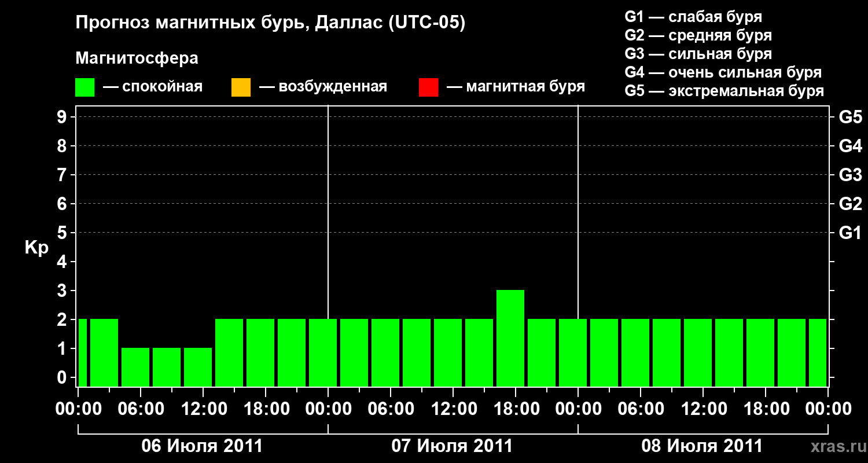
Task: Click the red 'магнитная буря' legend swatch
Action: [x=429, y=87]
